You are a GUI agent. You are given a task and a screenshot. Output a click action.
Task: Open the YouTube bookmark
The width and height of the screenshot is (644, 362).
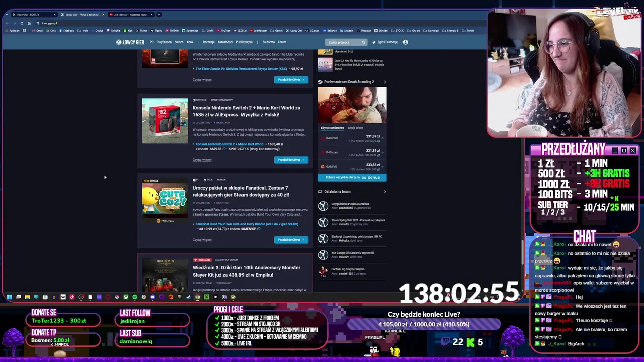(224, 31)
